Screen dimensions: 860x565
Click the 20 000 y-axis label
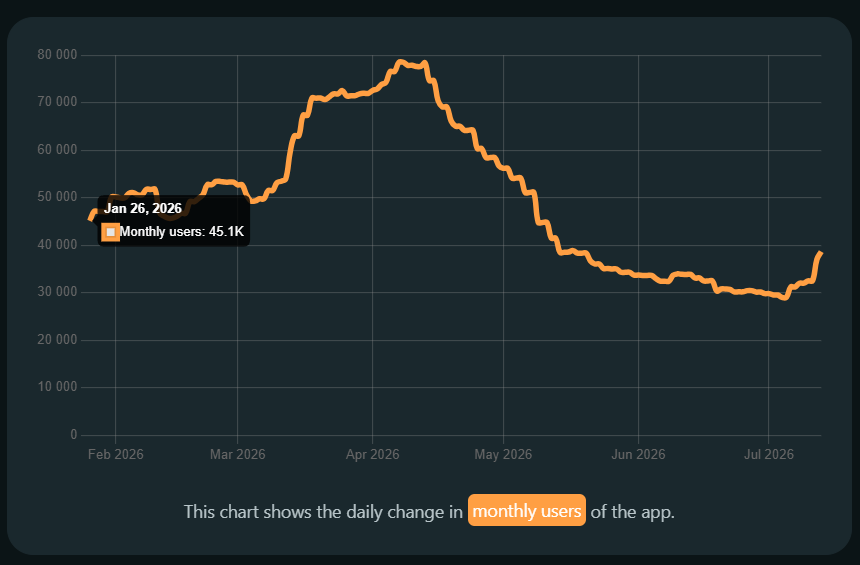(57, 339)
